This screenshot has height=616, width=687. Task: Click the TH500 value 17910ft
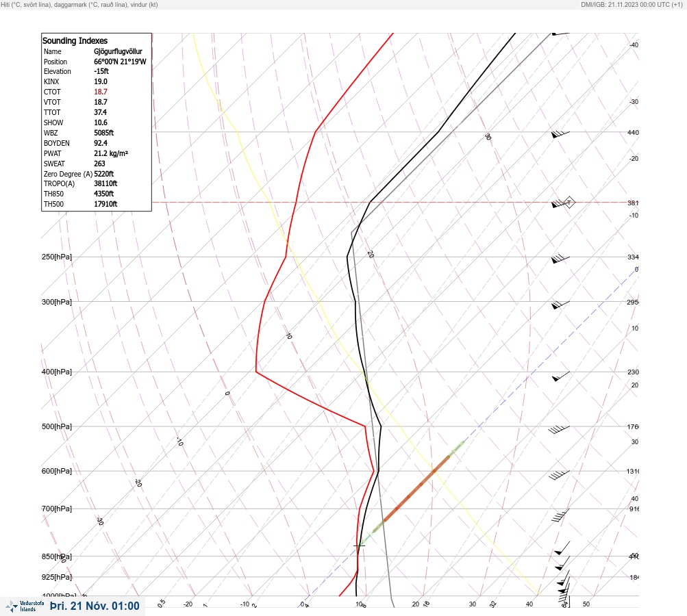point(105,204)
